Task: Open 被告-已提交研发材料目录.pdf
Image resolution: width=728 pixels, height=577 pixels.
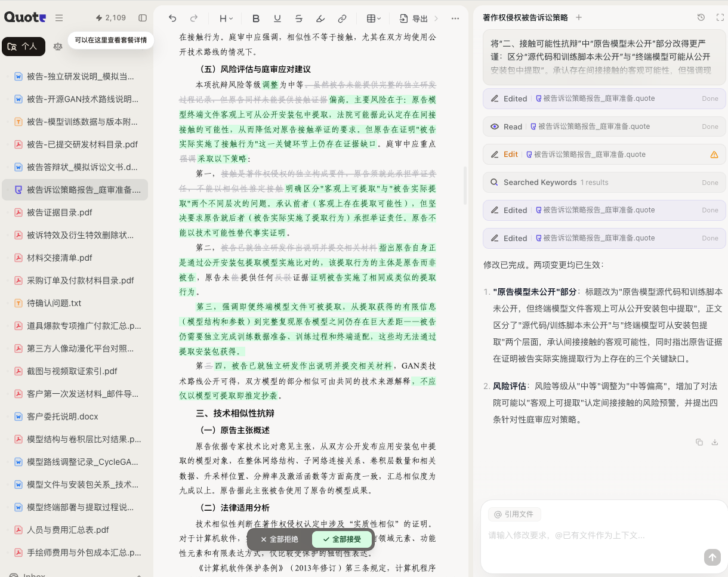Action: pyautogui.click(x=75, y=144)
